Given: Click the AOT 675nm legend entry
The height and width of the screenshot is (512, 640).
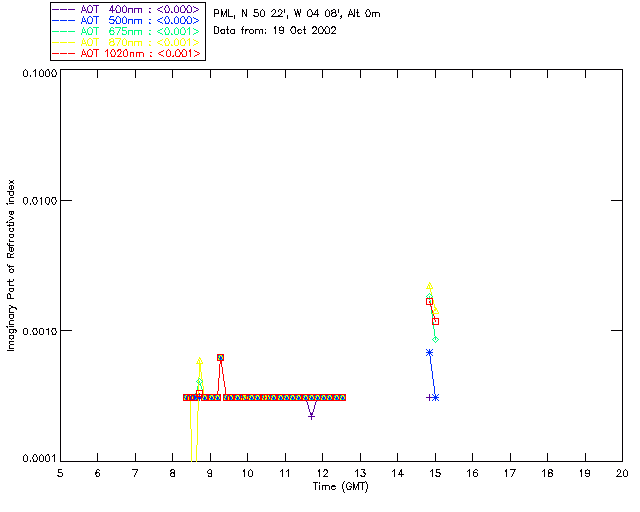Looking at the screenshot, I should (x=126, y=31).
